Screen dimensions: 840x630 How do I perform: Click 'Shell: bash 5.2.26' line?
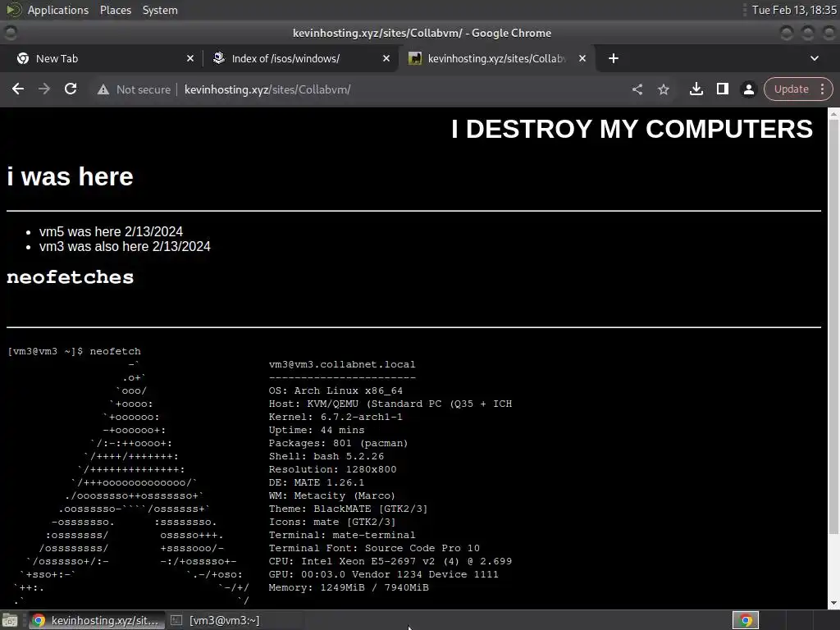(x=326, y=456)
